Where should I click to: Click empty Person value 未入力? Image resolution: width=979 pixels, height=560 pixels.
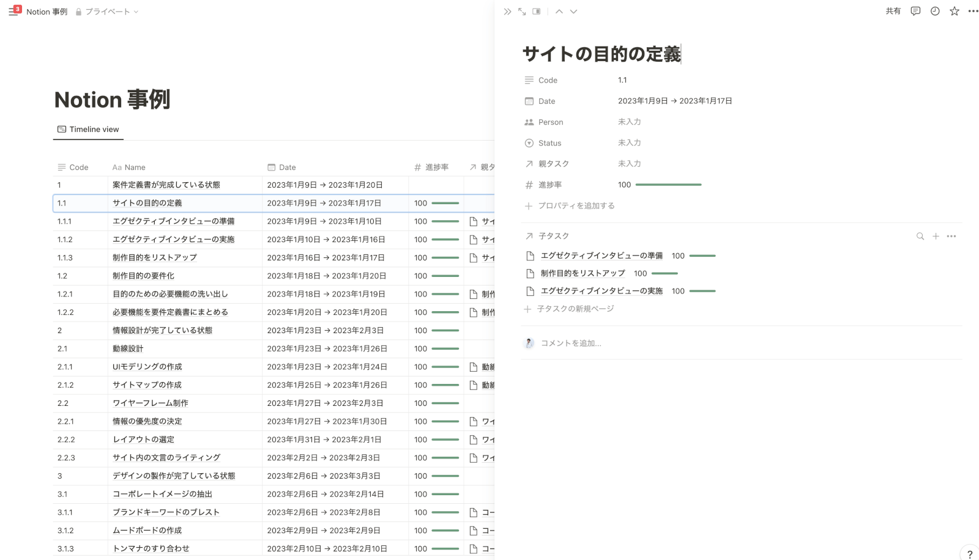click(630, 122)
